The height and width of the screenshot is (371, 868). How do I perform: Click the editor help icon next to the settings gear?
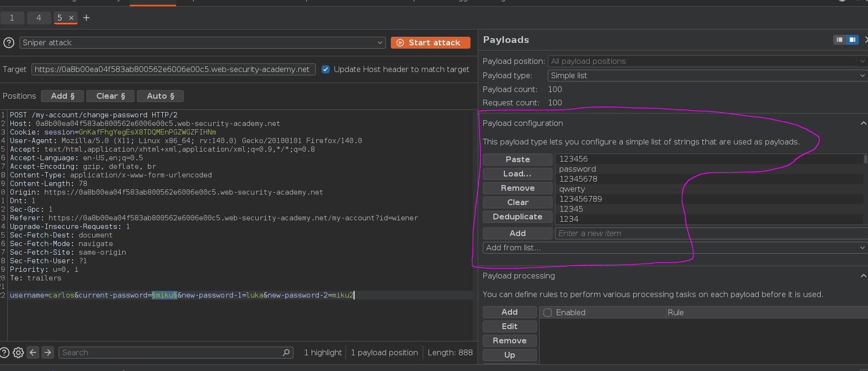(4, 352)
